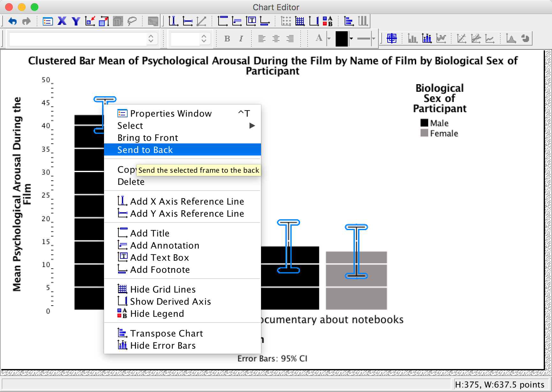Open the X axis editor icon
552x392 pixels.
tap(62, 21)
